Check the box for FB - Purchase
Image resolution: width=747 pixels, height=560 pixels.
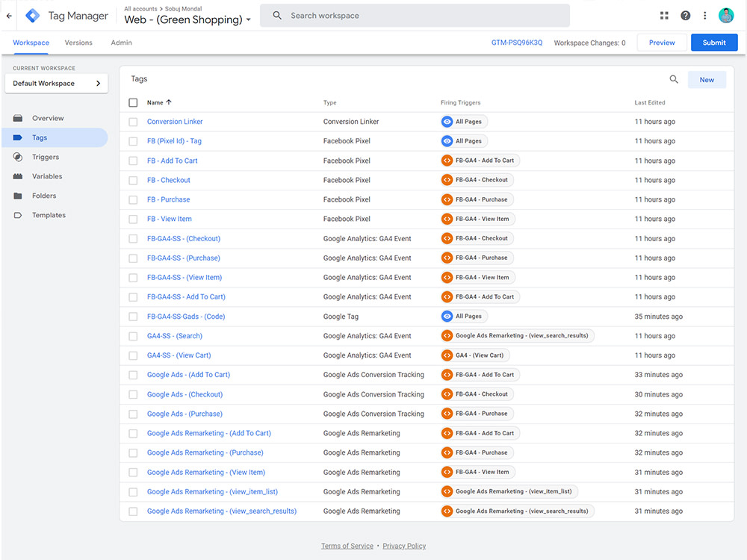click(x=133, y=200)
